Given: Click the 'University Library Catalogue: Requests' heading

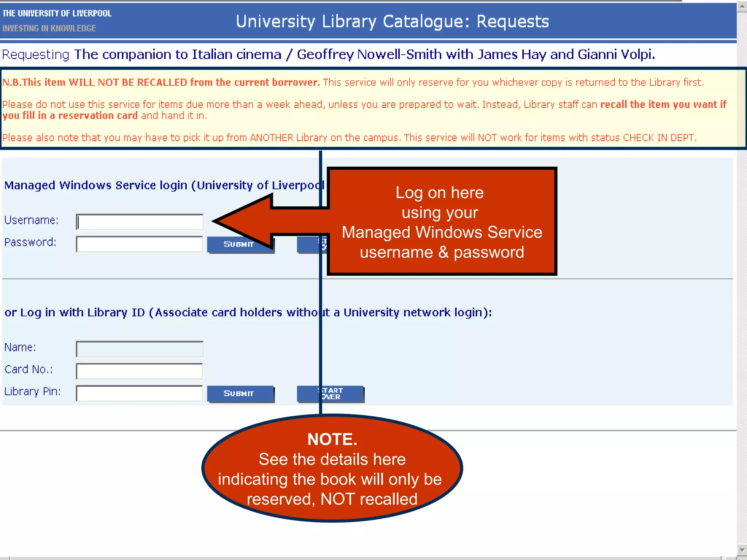Looking at the screenshot, I should 392,22.
